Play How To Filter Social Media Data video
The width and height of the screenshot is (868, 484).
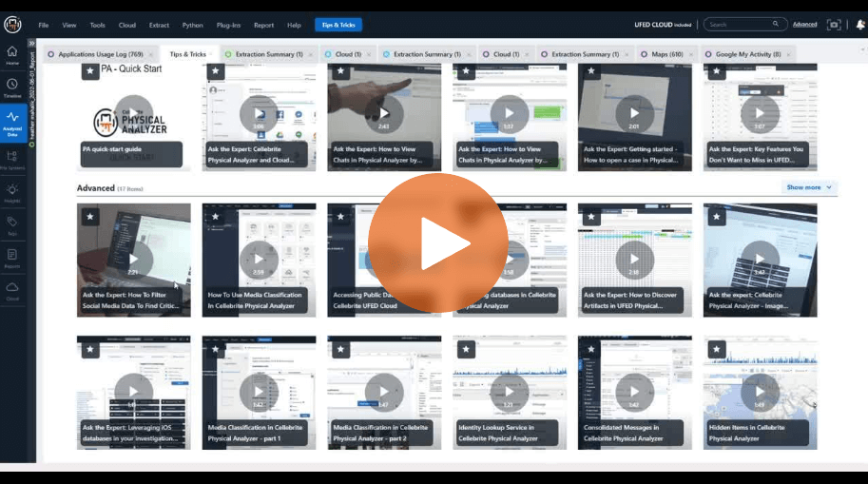[133, 260]
